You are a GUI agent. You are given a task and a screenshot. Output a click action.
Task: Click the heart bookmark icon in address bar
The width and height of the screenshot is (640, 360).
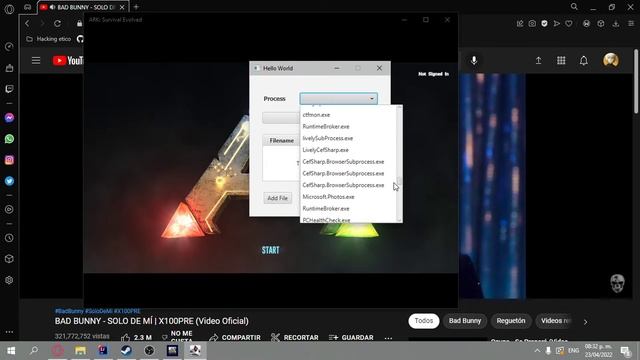coord(569,24)
